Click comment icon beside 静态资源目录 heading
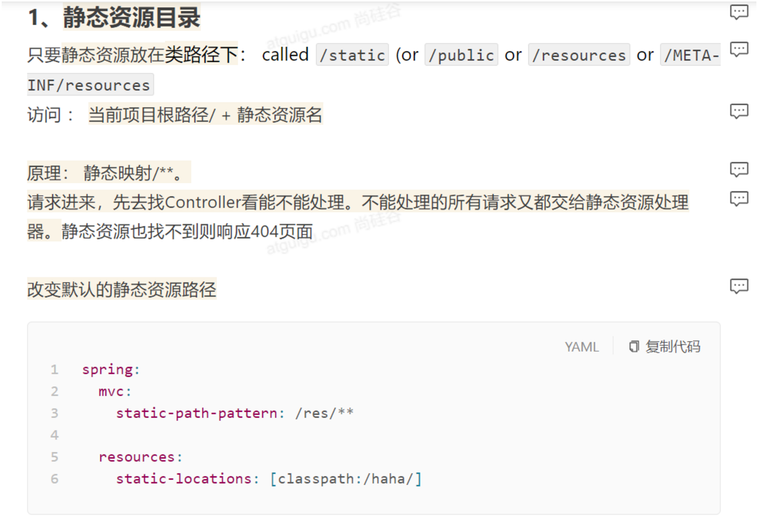Image resolution: width=777 pixels, height=532 pixels. point(739,12)
